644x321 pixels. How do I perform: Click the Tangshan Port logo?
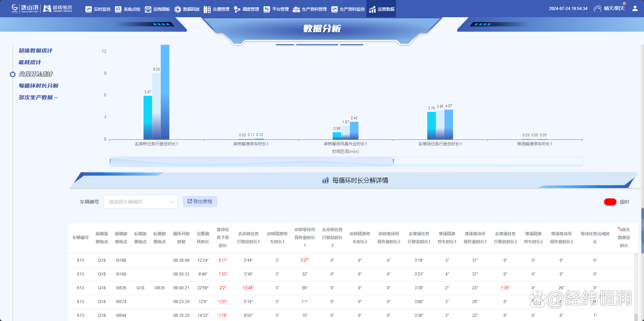click(x=25, y=8)
